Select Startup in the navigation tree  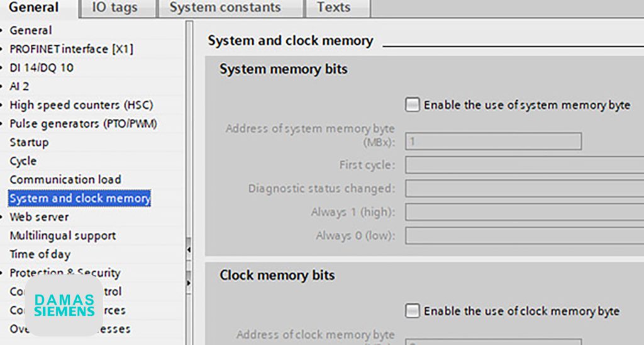[29, 142]
